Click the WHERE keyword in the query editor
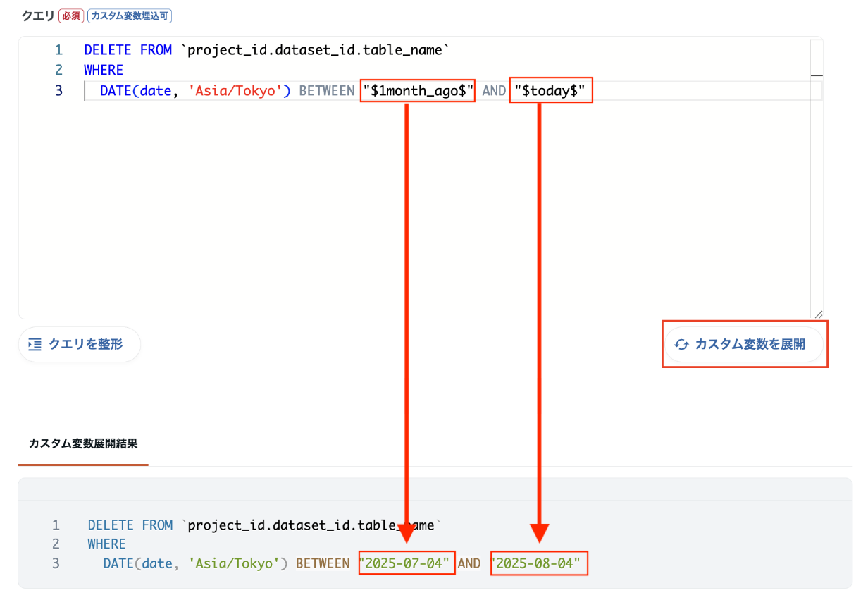Image resolution: width=868 pixels, height=612 pixels. click(x=104, y=71)
